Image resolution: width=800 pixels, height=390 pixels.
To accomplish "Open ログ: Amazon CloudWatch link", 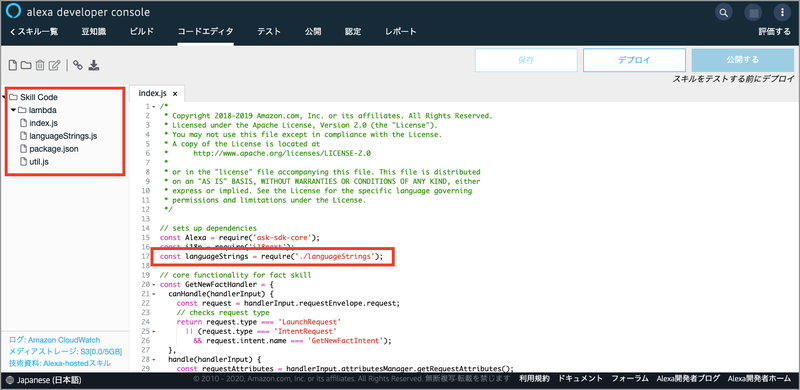I will pos(55,340).
